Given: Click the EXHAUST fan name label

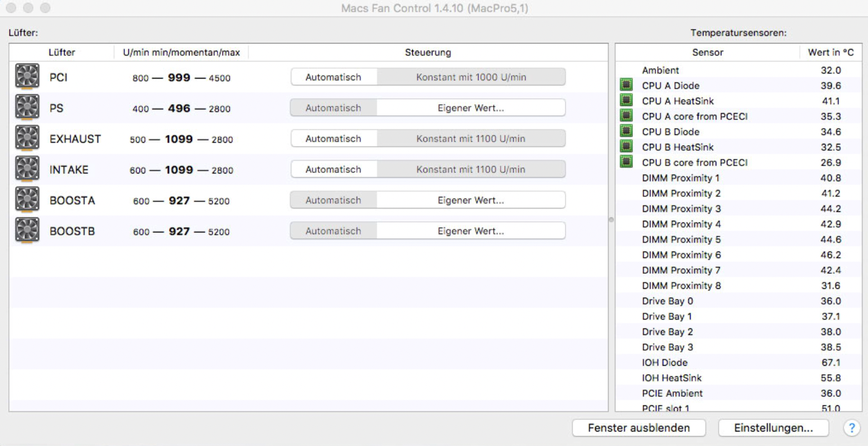Looking at the screenshot, I should coord(75,138).
